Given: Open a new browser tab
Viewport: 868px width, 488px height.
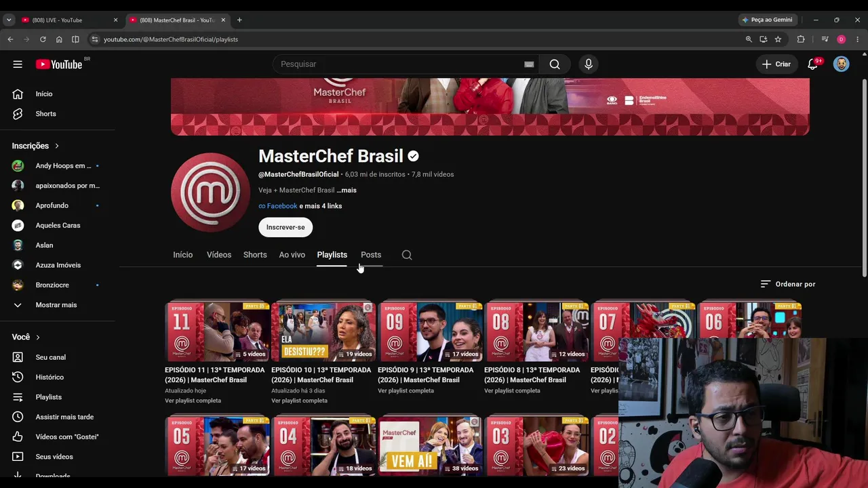Looking at the screenshot, I should point(239,20).
